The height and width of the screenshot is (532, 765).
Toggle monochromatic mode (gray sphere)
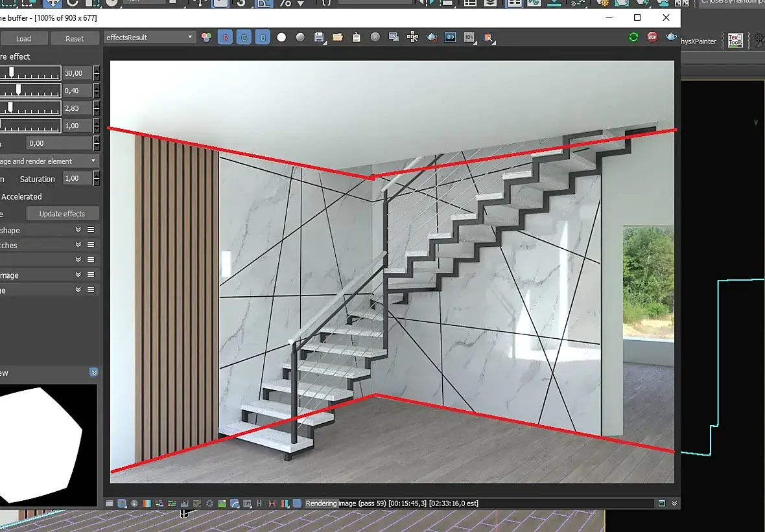(301, 38)
